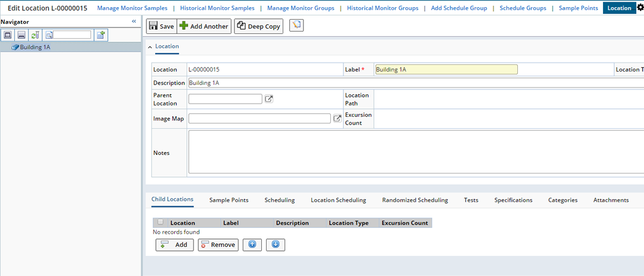
Task: Open the Attachments tab
Action: (611, 200)
